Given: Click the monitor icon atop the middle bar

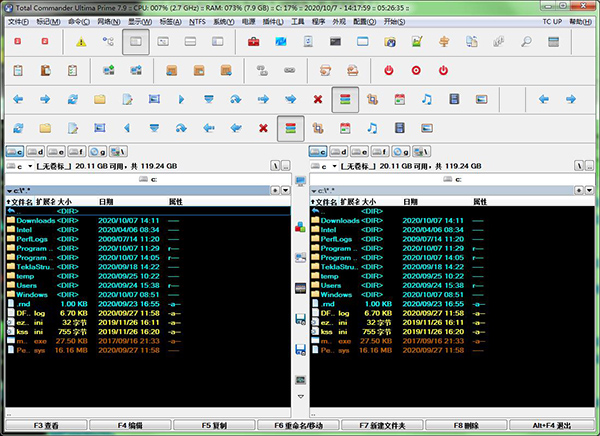Looking at the screenshot, I should pyautogui.click(x=300, y=180).
